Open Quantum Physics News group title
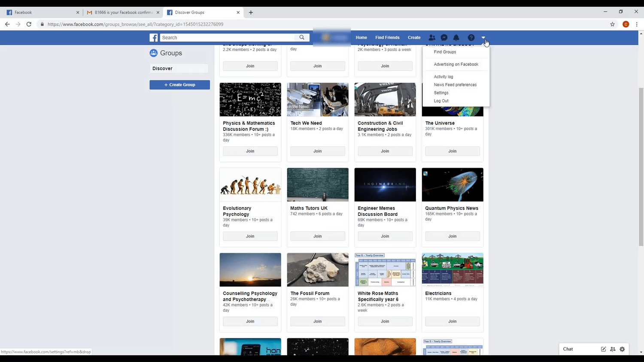 [452, 208]
